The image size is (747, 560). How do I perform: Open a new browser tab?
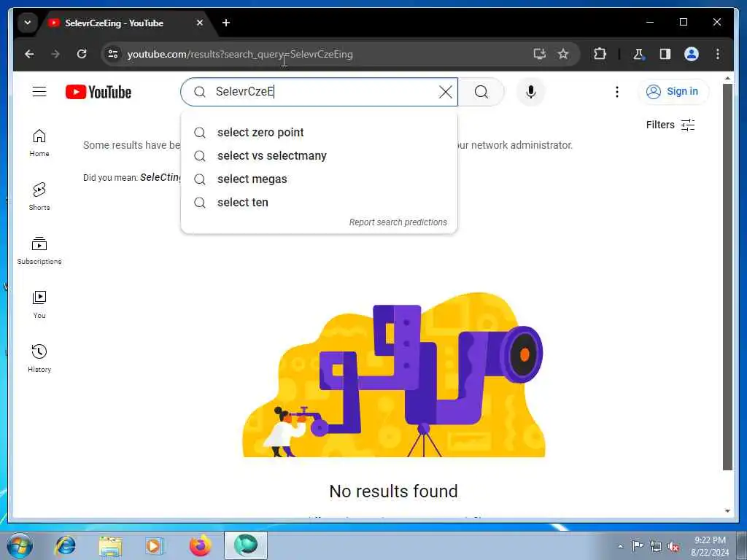(x=226, y=23)
